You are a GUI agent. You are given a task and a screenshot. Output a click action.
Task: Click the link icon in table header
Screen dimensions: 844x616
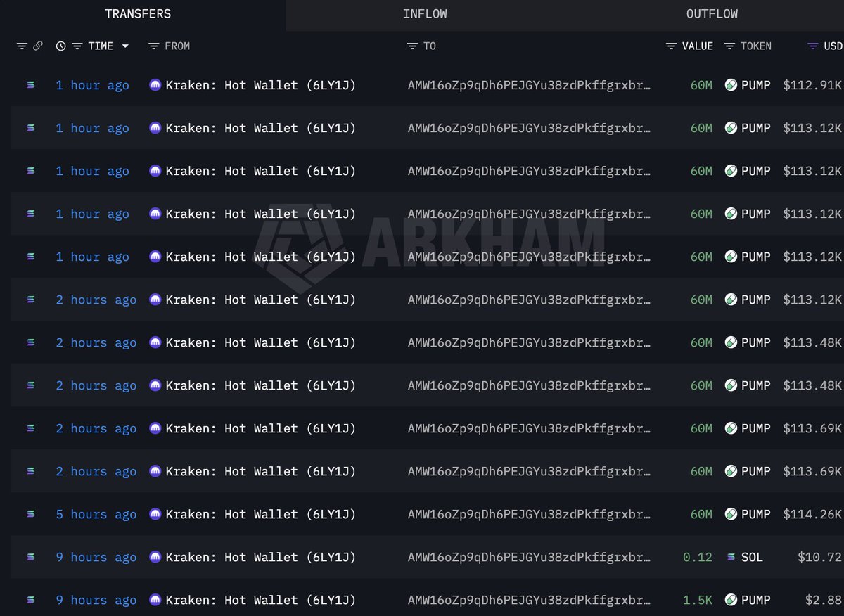(38, 46)
